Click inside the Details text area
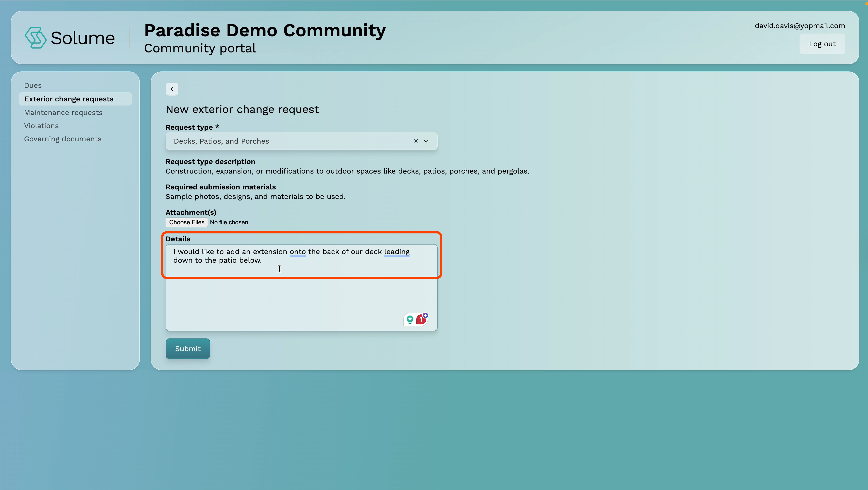This screenshot has width=868, height=490. [302, 287]
